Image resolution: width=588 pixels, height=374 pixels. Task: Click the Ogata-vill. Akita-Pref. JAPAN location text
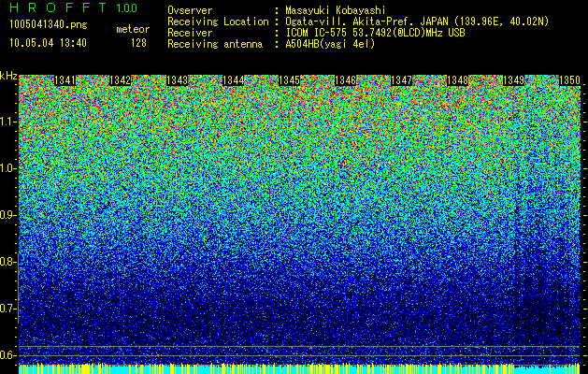coord(417,22)
